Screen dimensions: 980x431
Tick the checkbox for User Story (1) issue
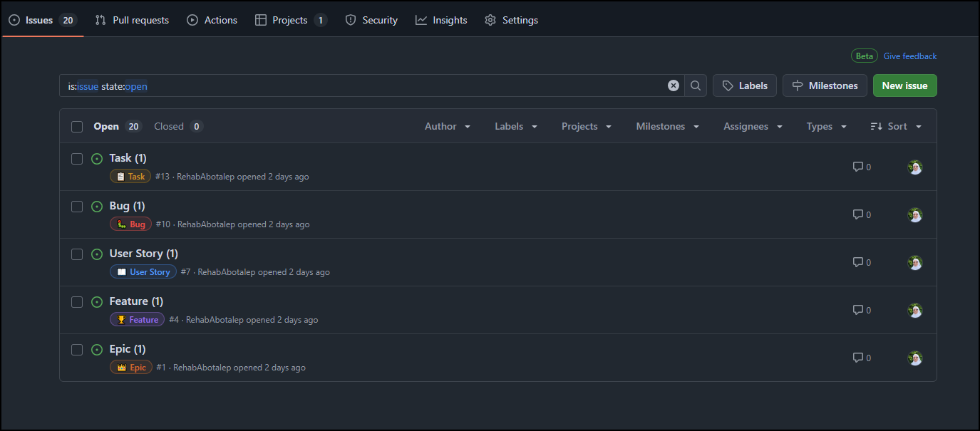click(77, 254)
